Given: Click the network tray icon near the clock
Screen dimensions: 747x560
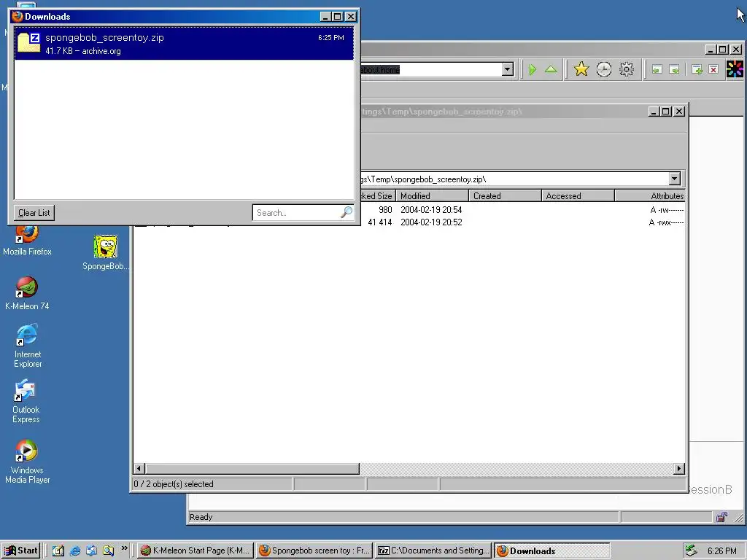Looking at the screenshot, I should (x=692, y=551).
